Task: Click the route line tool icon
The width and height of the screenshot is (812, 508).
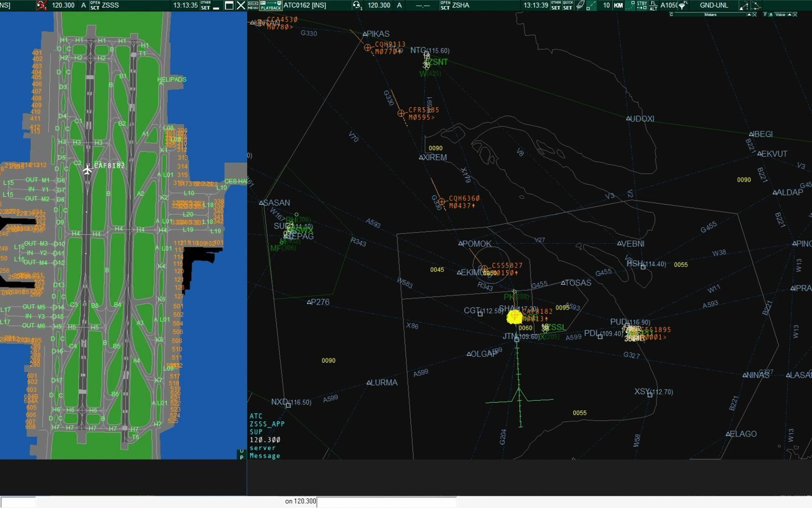Action: (x=757, y=5)
